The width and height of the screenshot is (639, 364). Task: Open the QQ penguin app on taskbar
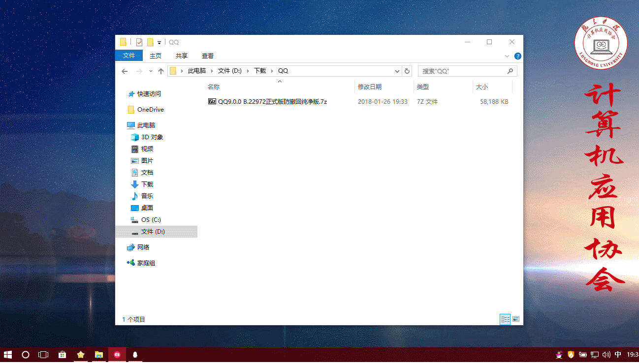click(x=135, y=355)
